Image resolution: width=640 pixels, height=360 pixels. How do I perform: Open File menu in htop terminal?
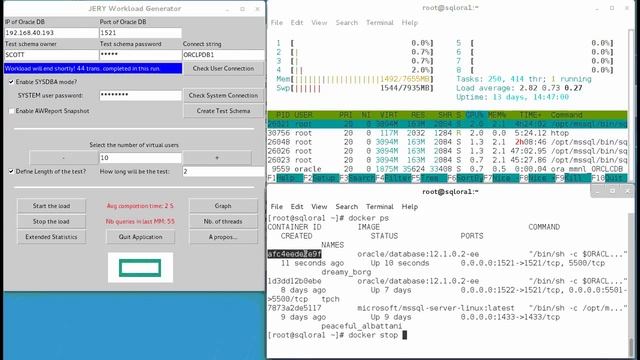point(277,23)
